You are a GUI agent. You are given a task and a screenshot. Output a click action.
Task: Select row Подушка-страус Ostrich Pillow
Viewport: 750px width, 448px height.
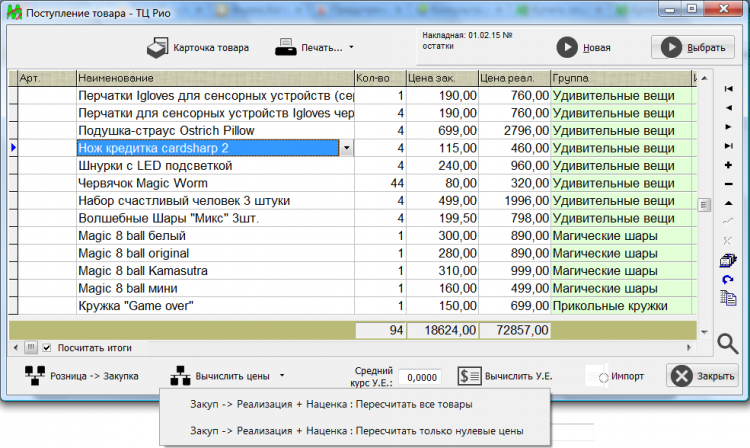click(353, 131)
